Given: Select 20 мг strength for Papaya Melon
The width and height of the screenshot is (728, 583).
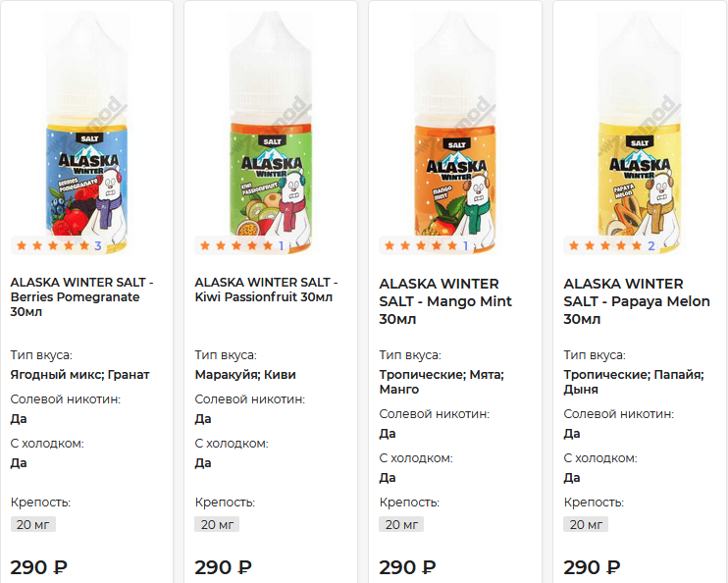Looking at the screenshot, I should tap(586, 524).
